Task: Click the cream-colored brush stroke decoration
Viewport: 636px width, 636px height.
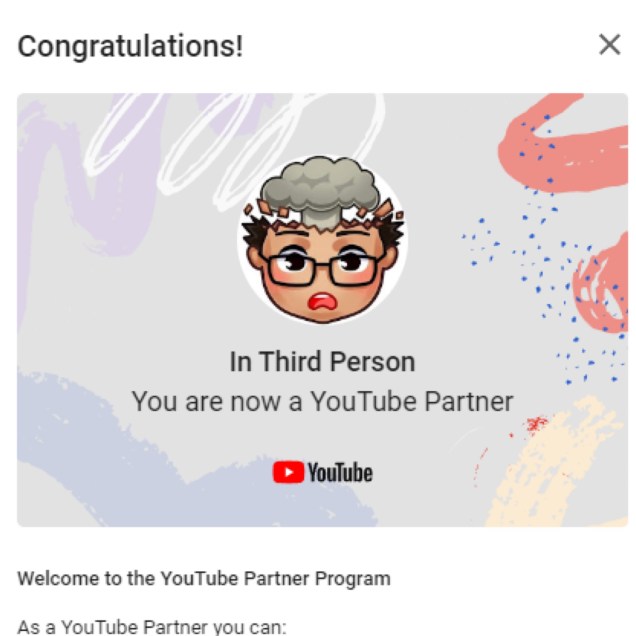Action: click(x=556, y=466)
